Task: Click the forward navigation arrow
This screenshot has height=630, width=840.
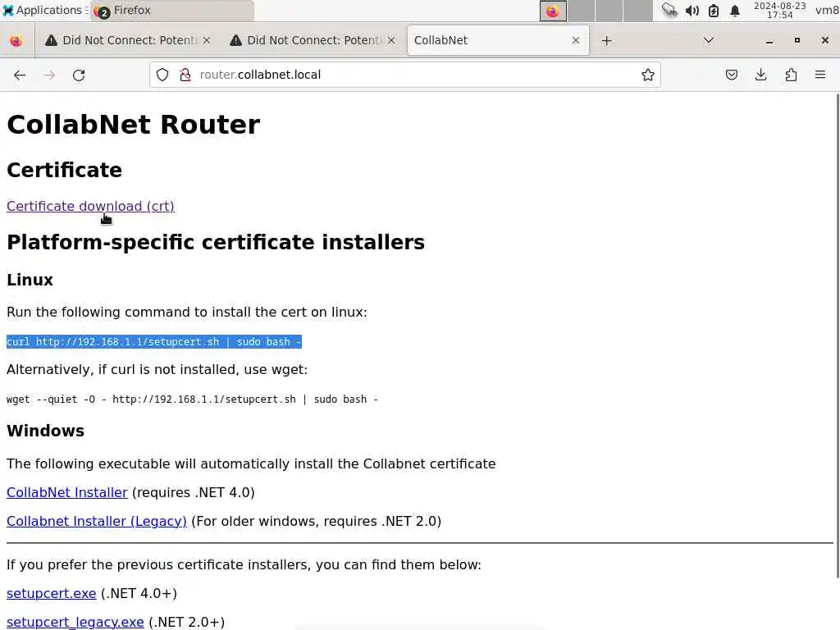Action: coord(49,75)
